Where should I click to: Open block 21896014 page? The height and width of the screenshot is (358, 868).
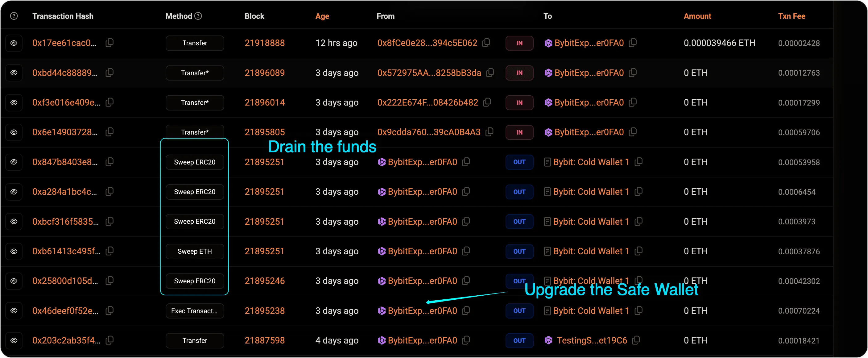point(265,102)
